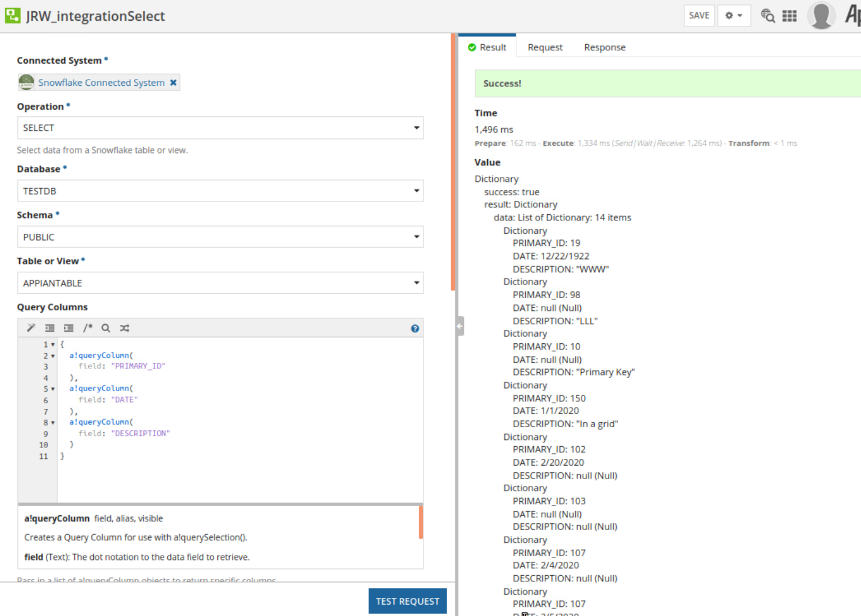The width and height of the screenshot is (861, 616).
Task: Click the 'DESCRIPTION: "Primary Key"' result row
Action: 574,372
